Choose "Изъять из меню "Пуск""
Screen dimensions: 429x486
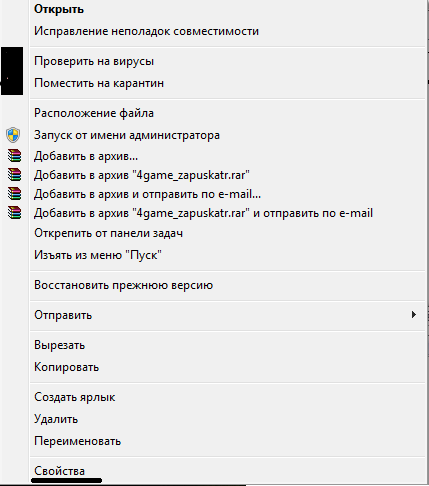(98, 255)
